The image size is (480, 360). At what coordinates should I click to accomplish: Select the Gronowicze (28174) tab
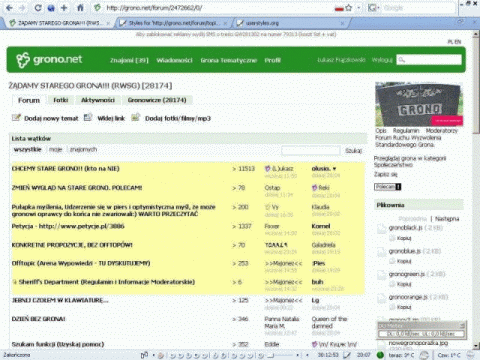(157, 100)
